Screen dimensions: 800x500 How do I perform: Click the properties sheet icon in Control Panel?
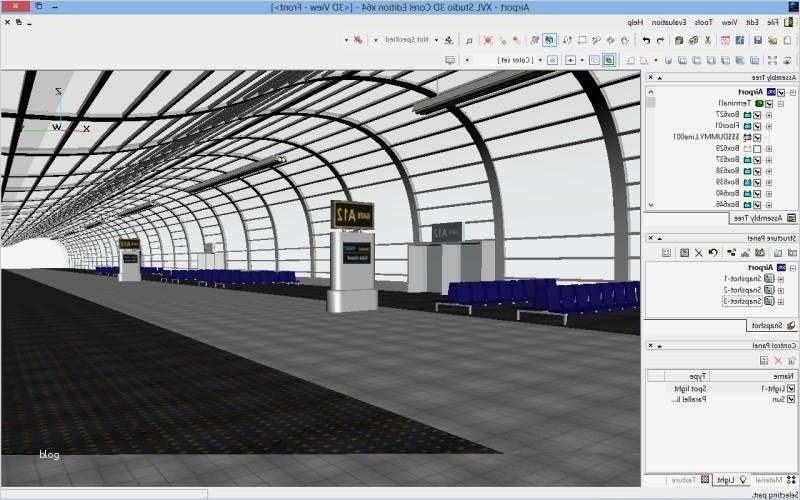764,361
